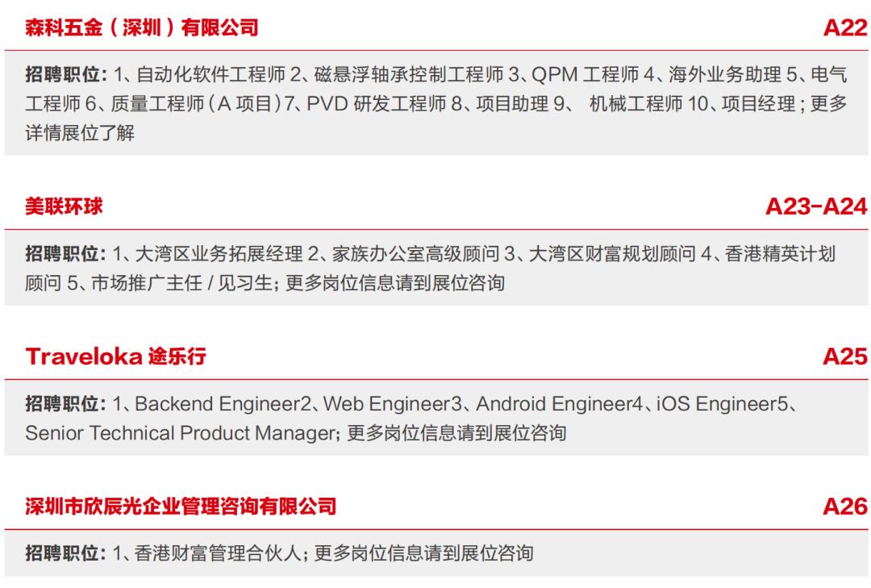Image resolution: width=871 pixels, height=588 pixels.
Task: Click the 磁悬浮轴承控制工程师 position text
Action: 409,74
